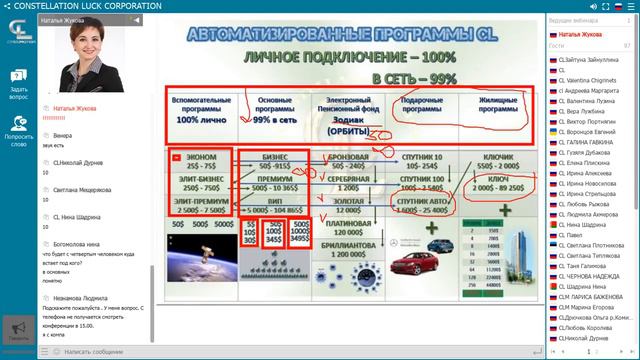
Task: Select guest CL Гузяля Дубакова
Action: (584, 153)
